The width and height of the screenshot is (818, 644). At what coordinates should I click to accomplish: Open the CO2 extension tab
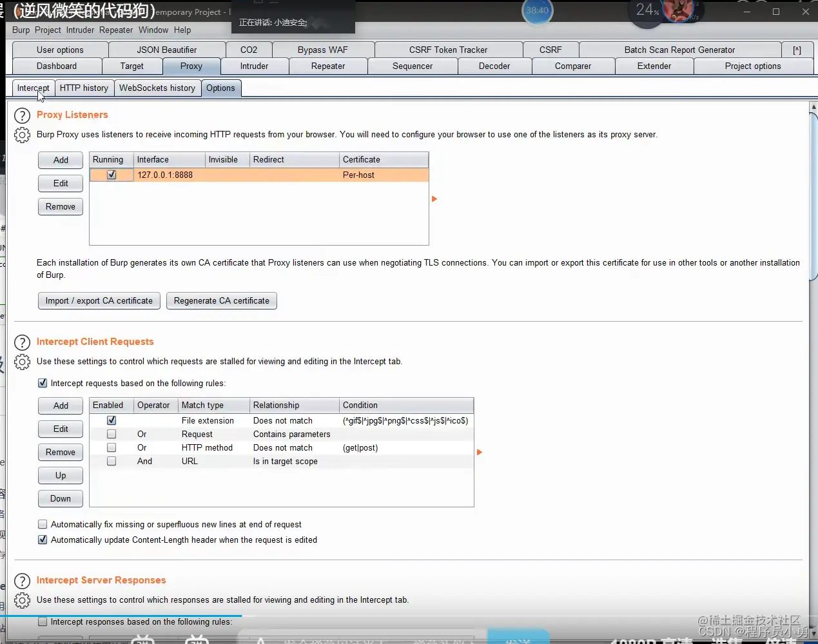[249, 50]
